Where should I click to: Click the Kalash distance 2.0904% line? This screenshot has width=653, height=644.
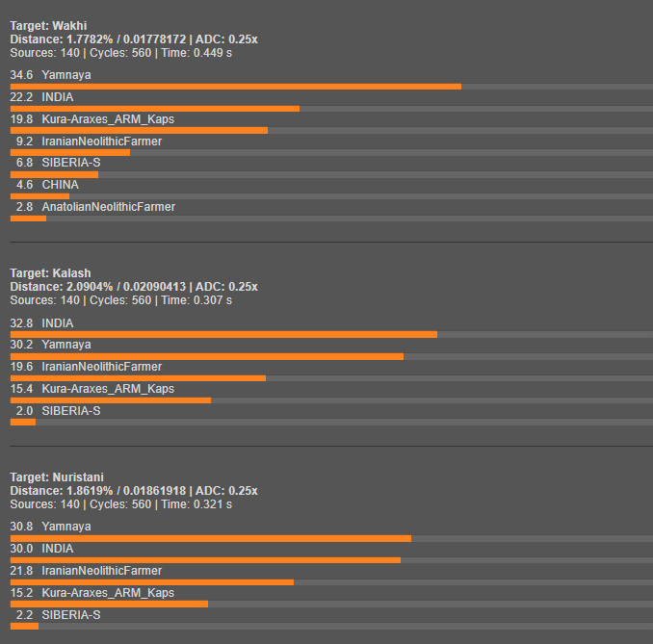(133, 287)
